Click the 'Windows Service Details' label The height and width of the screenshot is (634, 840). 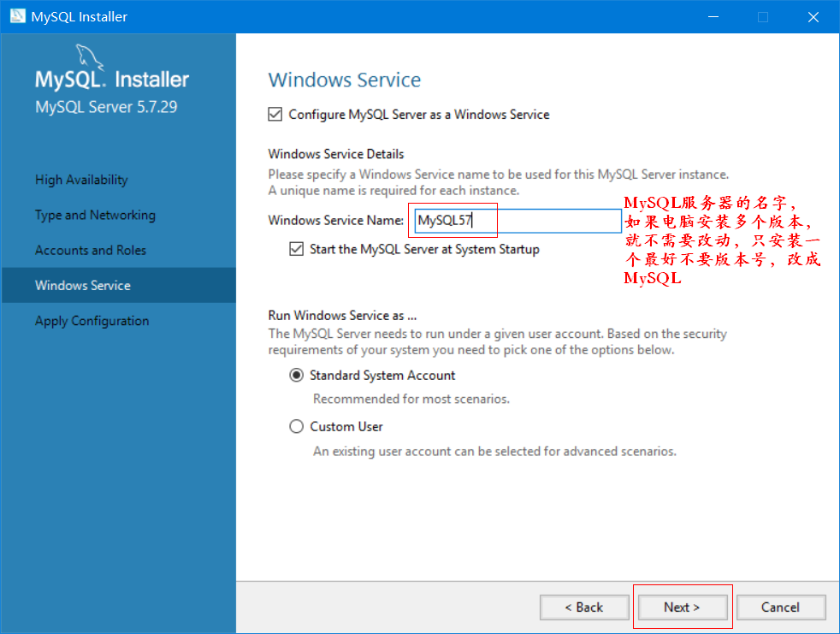336,154
